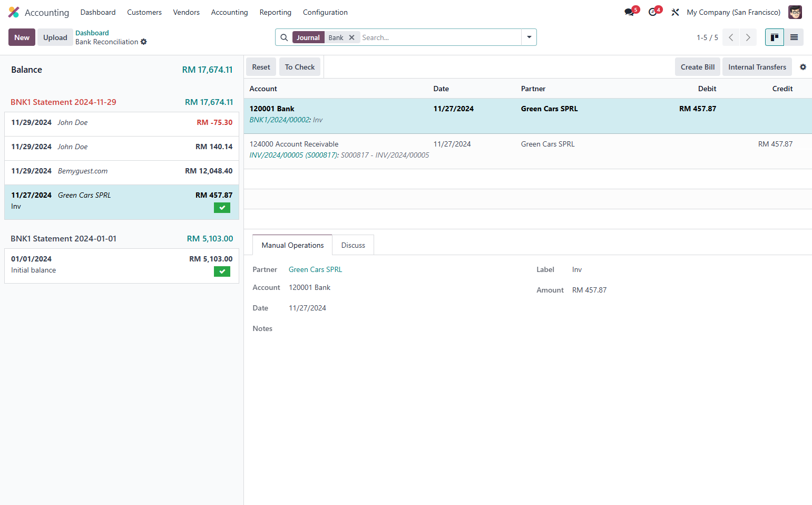Select the John Doe RM -75.30 transaction

(x=122, y=123)
